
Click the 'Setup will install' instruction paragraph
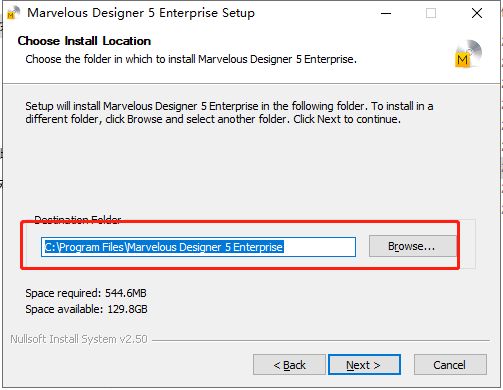229,112
